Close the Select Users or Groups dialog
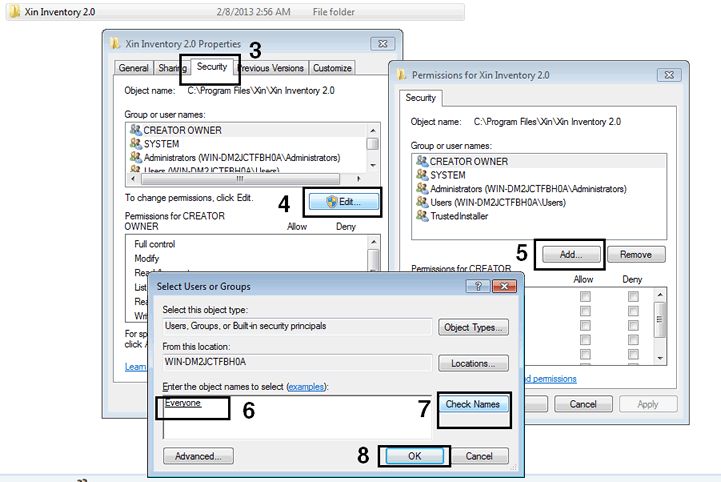The height and width of the screenshot is (482, 721). click(x=504, y=286)
